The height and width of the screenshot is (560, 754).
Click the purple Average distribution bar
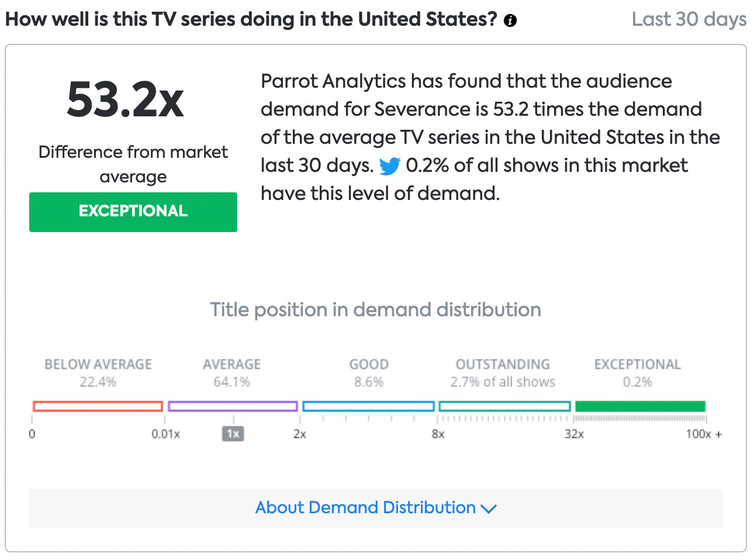point(233,406)
